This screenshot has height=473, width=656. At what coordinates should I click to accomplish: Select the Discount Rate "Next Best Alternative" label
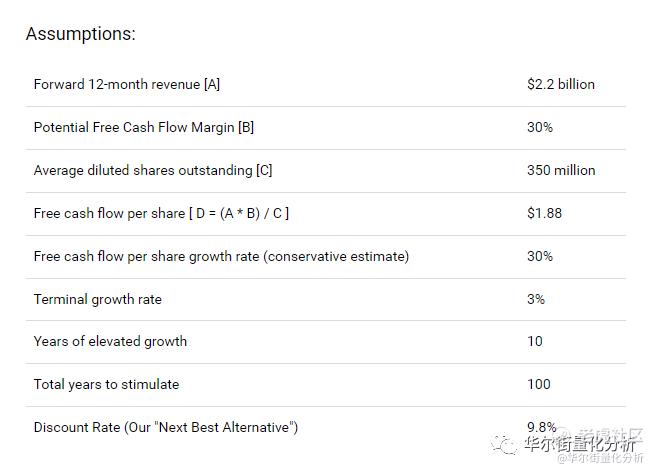coord(166,427)
